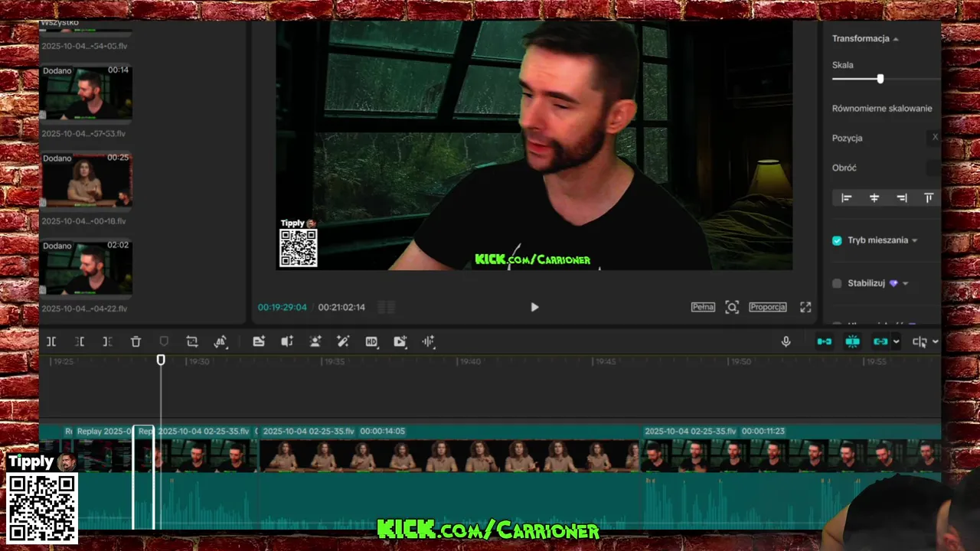
Task: Click the preview zoom magnifier icon
Action: tap(732, 307)
